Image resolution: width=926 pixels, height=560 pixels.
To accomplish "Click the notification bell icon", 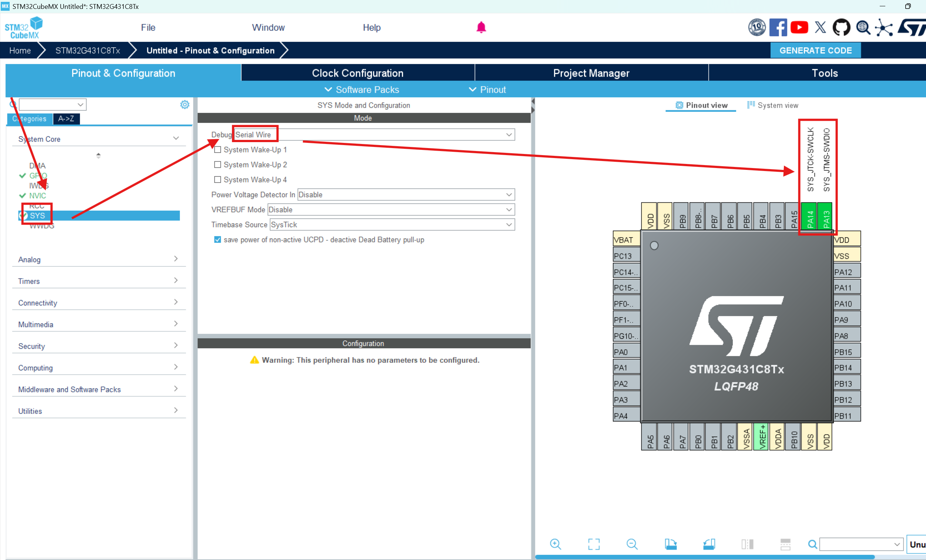I will [x=481, y=27].
